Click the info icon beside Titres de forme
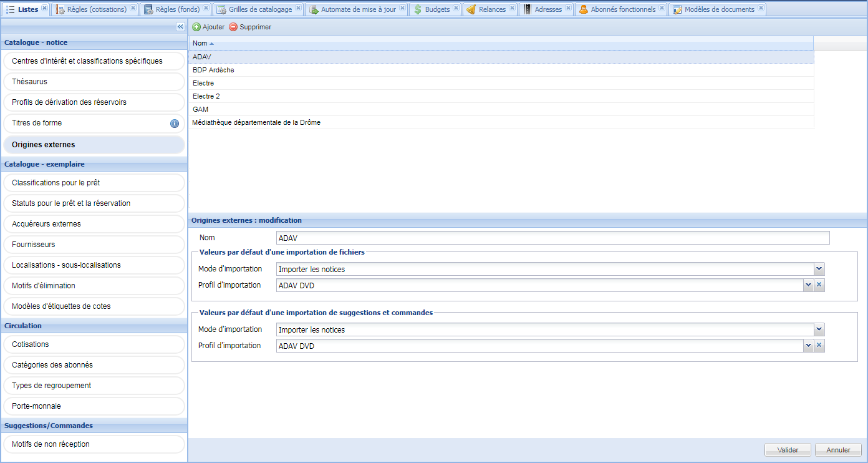Screen dimensions: 868x463 (x=175, y=124)
